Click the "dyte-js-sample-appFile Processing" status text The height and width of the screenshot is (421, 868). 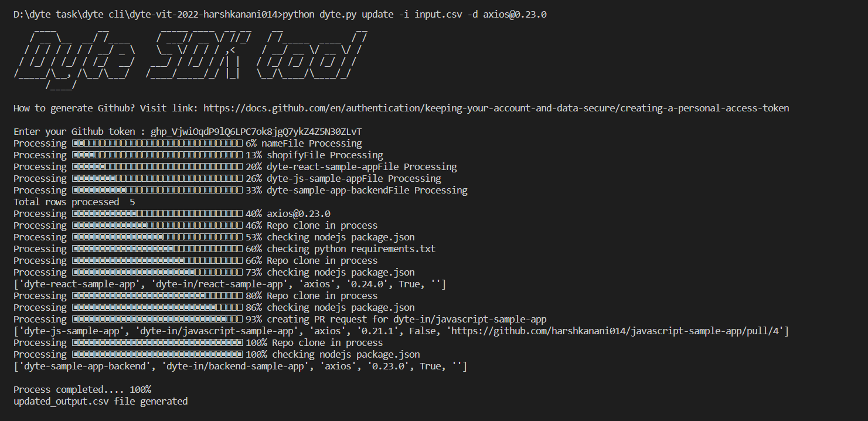(354, 178)
